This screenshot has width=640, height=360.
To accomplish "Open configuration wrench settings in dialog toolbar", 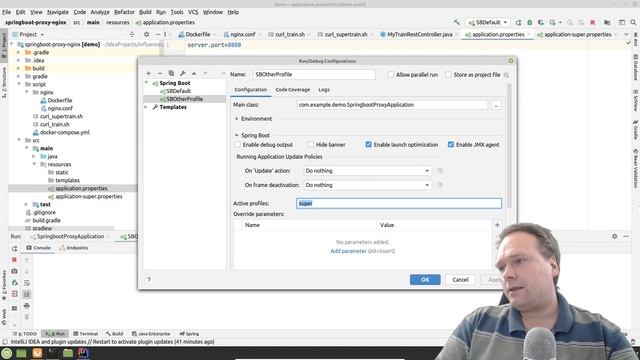I will pyautogui.click(x=183, y=73).
